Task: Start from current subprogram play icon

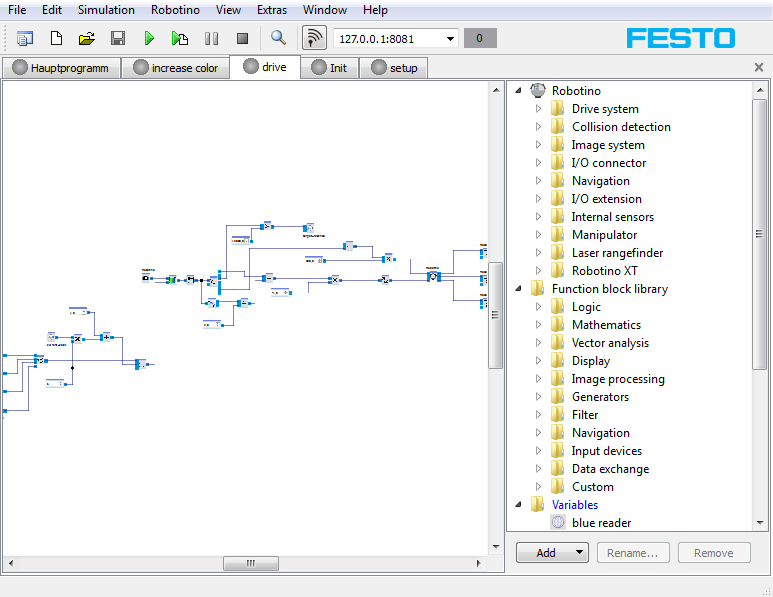Action: [179, 38]
